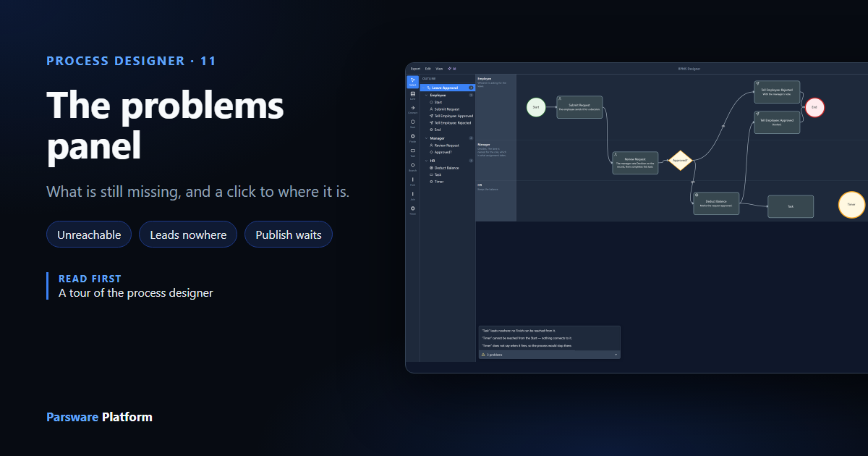Choose the Branch diamond tool
The height and width of the screenshot is (456, 868).
pyautogui.click(x=412, y=166)
